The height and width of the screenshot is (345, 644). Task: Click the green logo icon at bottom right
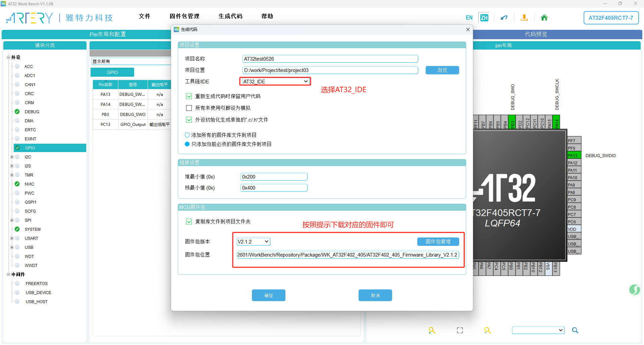(635, 290)
